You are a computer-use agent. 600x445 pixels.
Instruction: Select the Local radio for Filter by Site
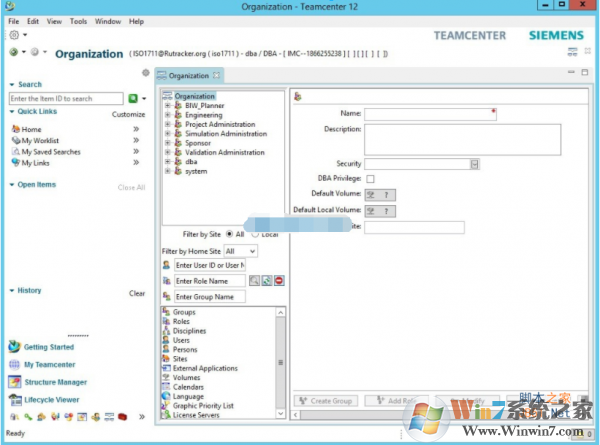click(255, 234)
